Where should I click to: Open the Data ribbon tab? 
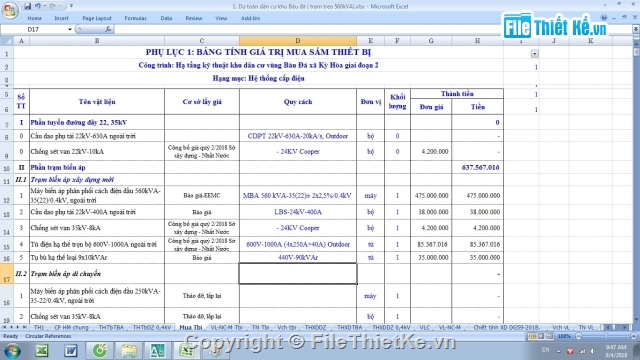coord(166,18)
